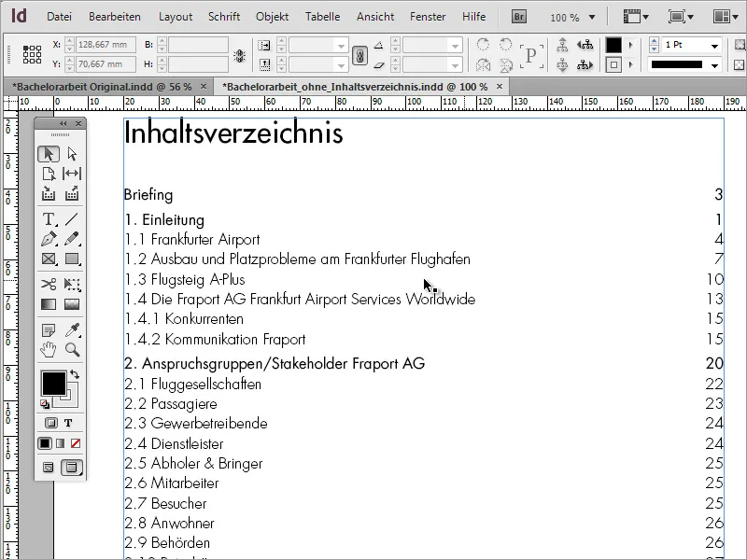Switch to Normal view mode
747x560 pixels.
49,468
